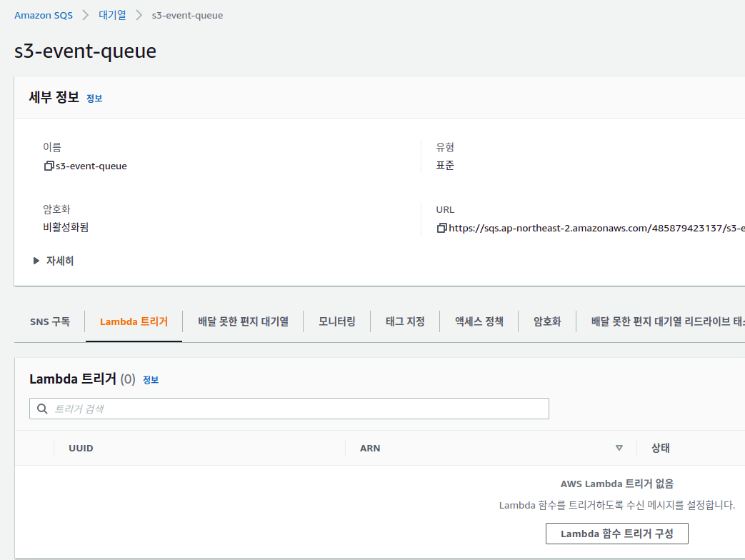Click the search magnifier icon in the trigger filter
The height and width of the screenshot is (560, 745).
pos(42,409)
